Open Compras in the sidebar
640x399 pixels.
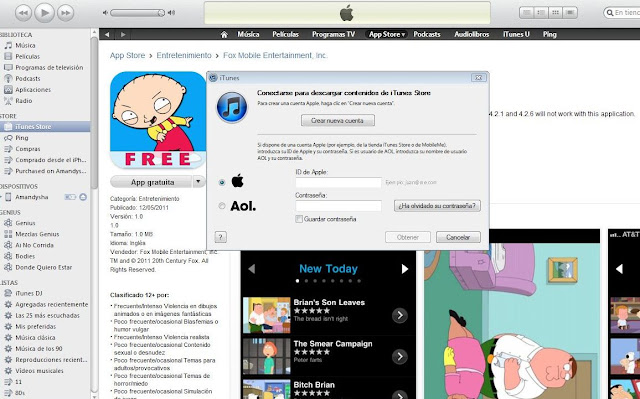[x=28, y=149]
